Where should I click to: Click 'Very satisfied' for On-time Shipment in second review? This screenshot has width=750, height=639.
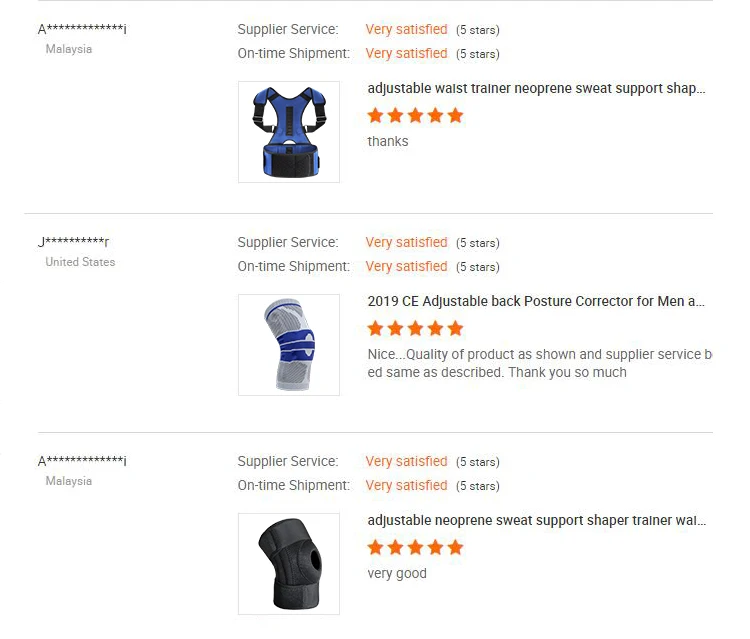point(406,266)
